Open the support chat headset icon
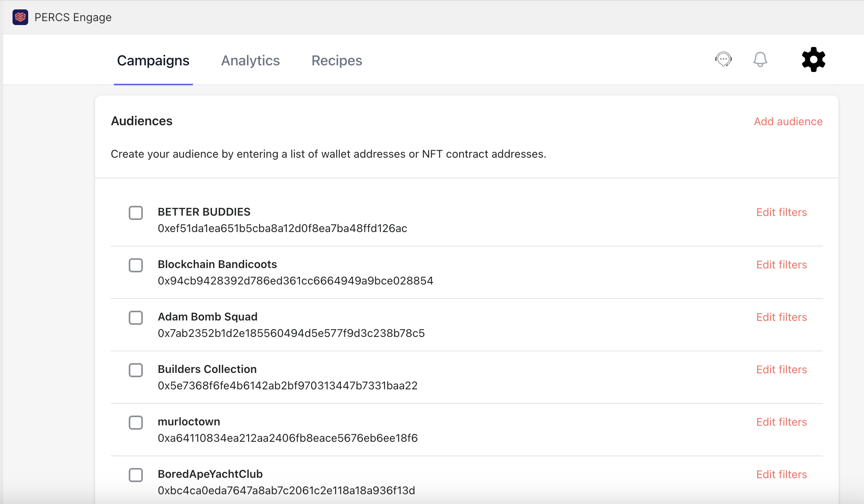 click(723, 59)
